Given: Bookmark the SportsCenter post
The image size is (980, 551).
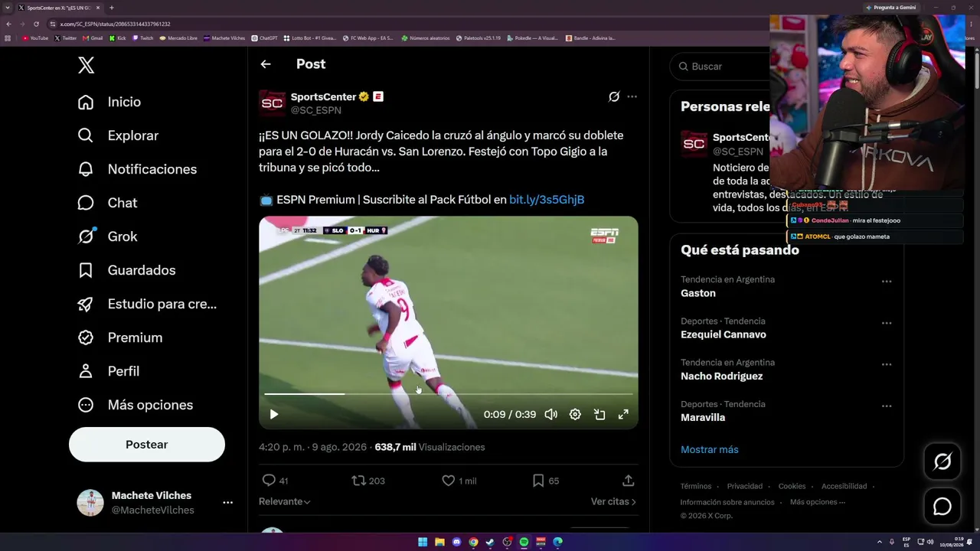Looking at the screenshot, I should [x=538, y=481].
